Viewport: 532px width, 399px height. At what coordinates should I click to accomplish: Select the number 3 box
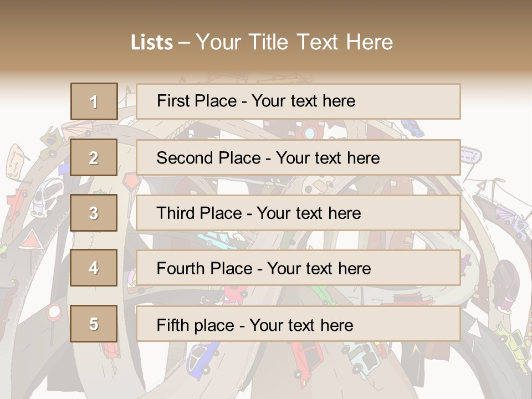[94, 213]
